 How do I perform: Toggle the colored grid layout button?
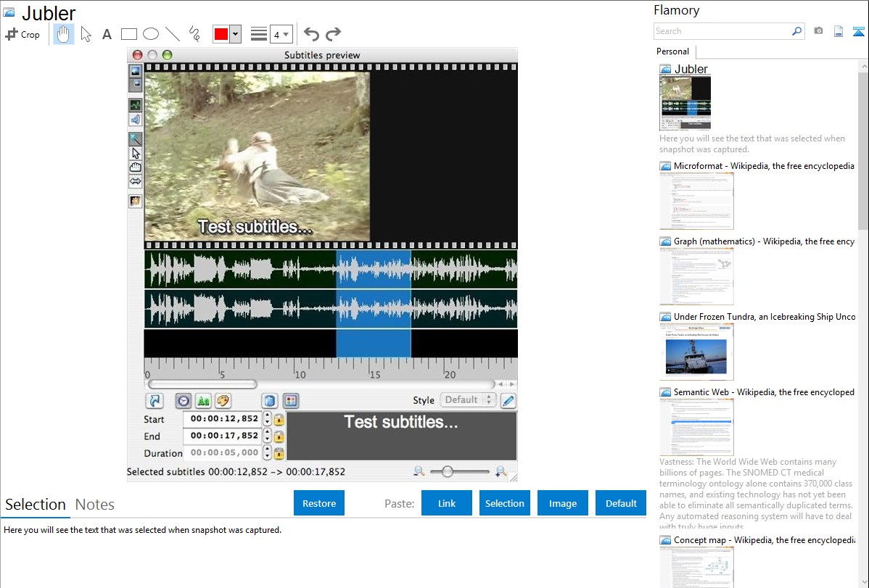coord(290,401)
